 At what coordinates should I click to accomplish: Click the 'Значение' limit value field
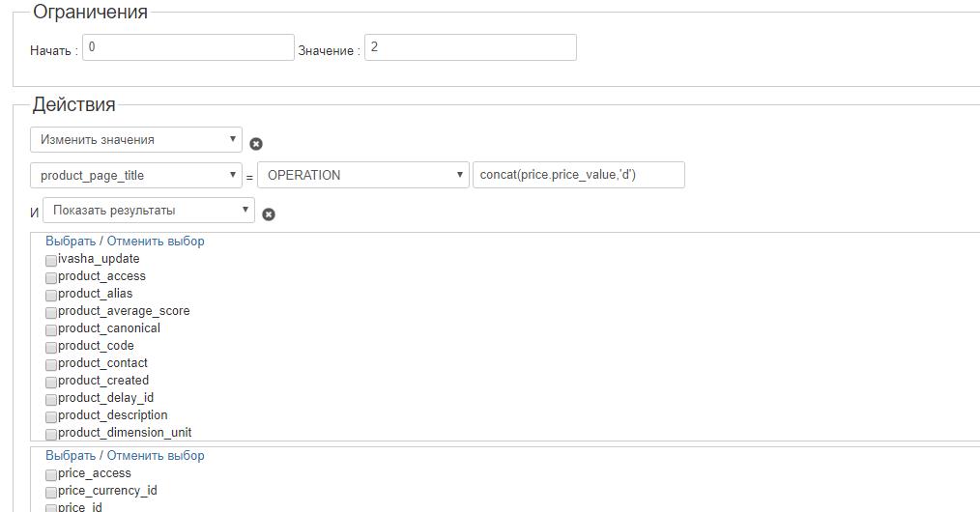click(471, 47)
